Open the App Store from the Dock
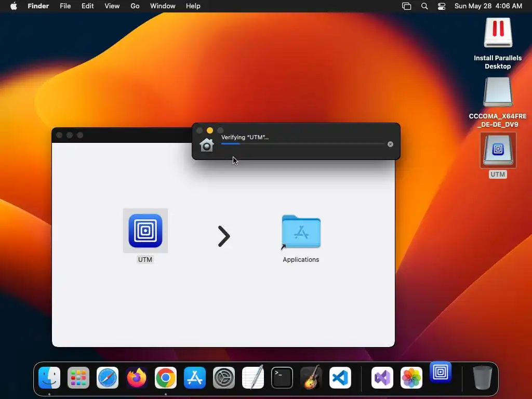Screen dimensions: 532x399 pyautogui.click(x=195, y=378)
